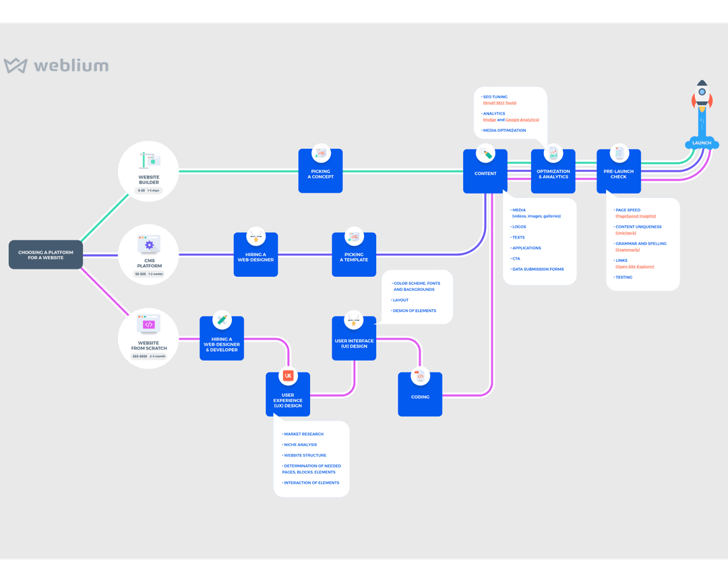Click the Website Builder crane icon

[x=149, y=160]
